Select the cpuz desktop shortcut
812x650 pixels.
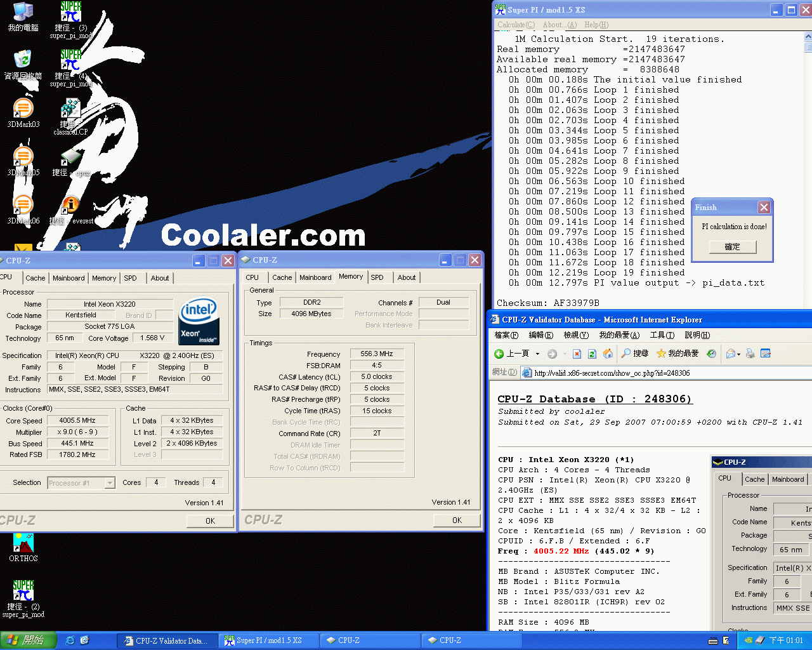point(70,162)
